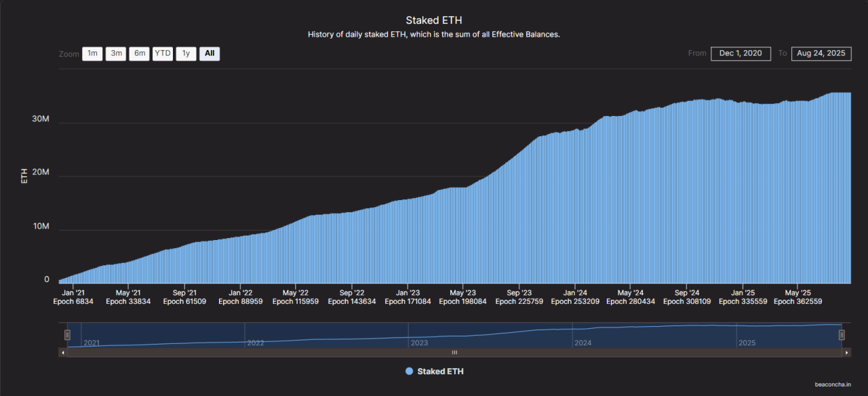
Task: Grab the left navigator range handle
Action: (67, 334)
